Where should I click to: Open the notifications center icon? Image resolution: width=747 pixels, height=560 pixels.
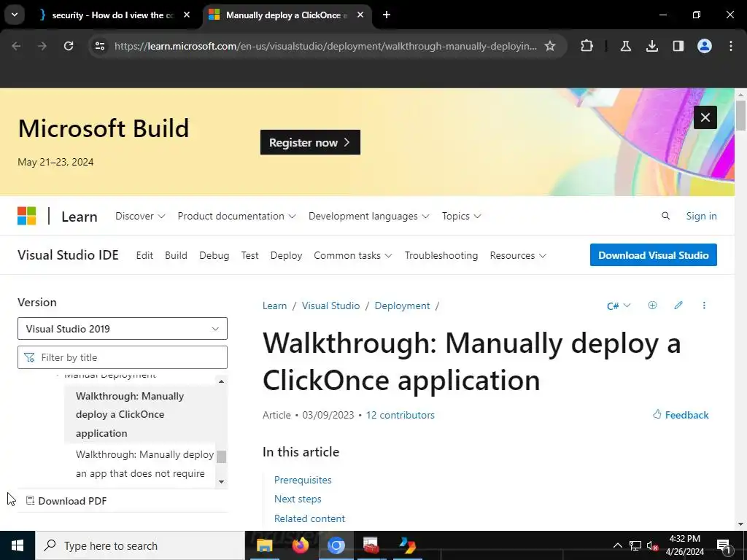[x=724, y=545]
